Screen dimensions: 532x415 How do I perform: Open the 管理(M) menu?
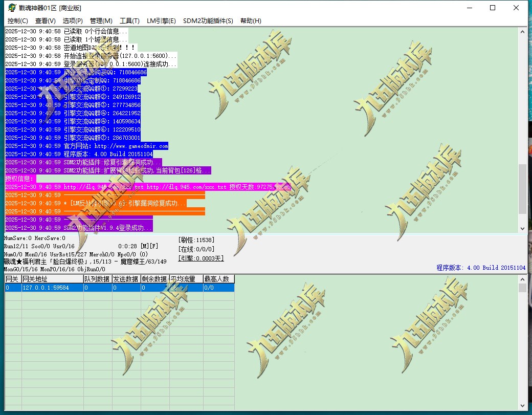pyautogui.click(x=101, y=20)
